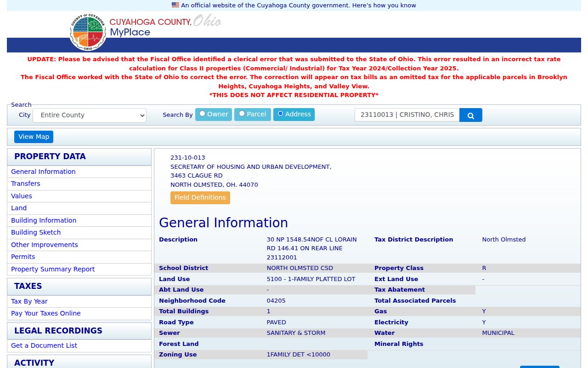Click the LEGAL RECORDINGS panel header

click(x=79, y=331)
